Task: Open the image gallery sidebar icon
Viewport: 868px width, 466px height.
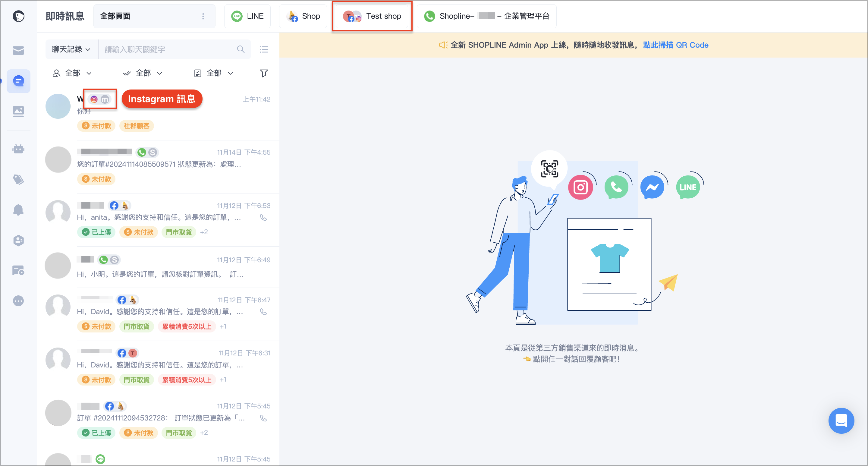Action: (18, 111)
